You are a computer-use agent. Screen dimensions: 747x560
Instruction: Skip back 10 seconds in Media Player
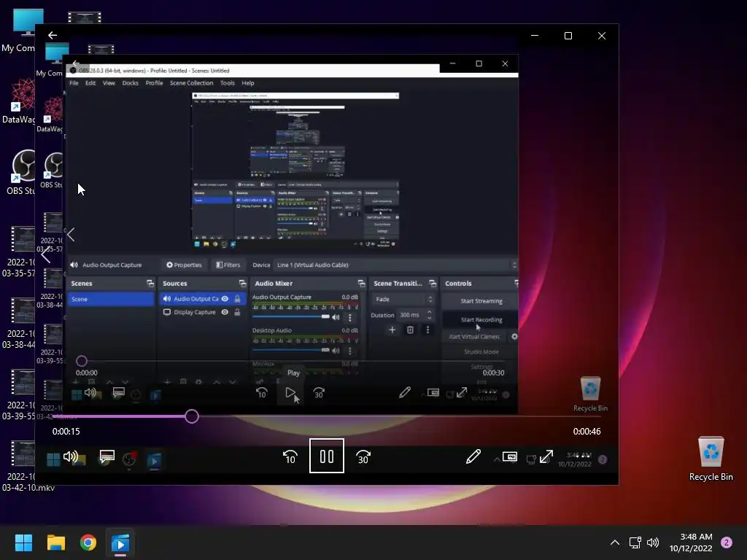tap(290, 456)
